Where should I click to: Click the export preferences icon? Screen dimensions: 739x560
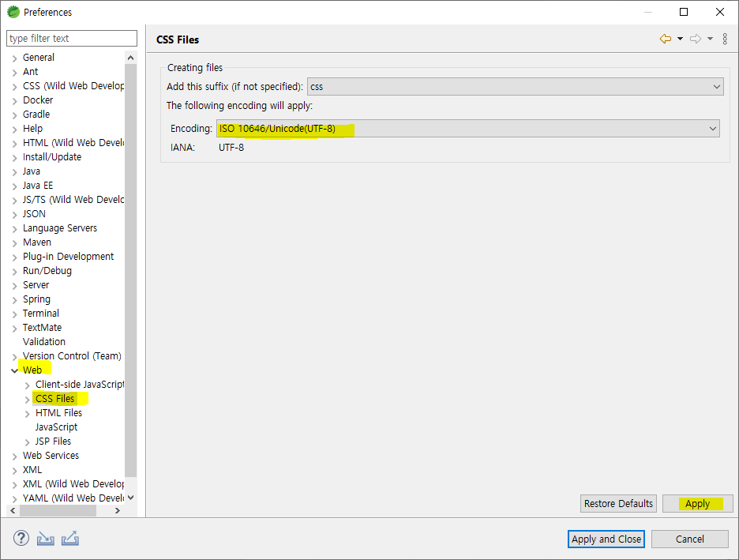coord(70,539)
